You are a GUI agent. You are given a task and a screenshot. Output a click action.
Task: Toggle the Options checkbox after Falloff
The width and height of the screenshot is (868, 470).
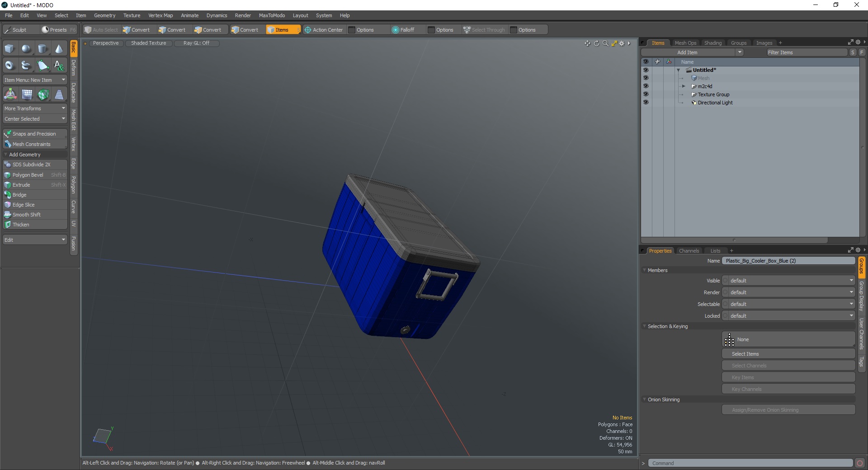click(431, 30)
